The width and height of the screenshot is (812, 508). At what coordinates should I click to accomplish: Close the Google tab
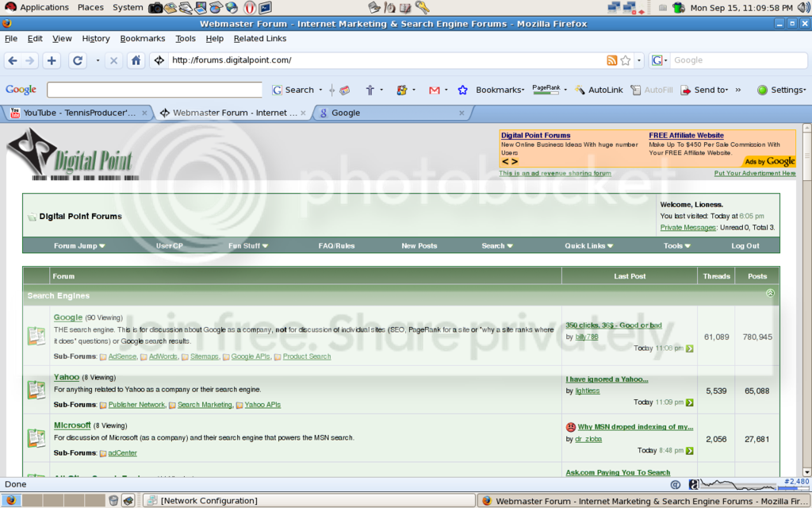(462, 113)
